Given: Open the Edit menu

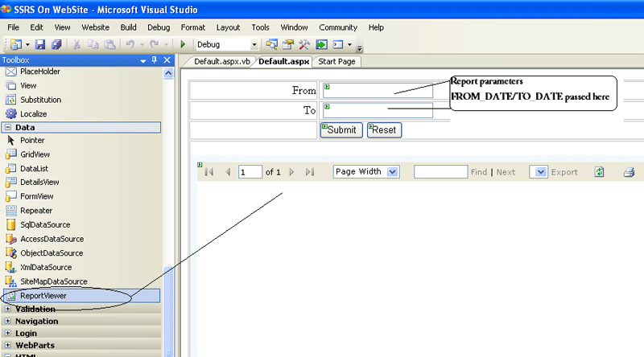Looking at the screenshot, I should (36, 27).
